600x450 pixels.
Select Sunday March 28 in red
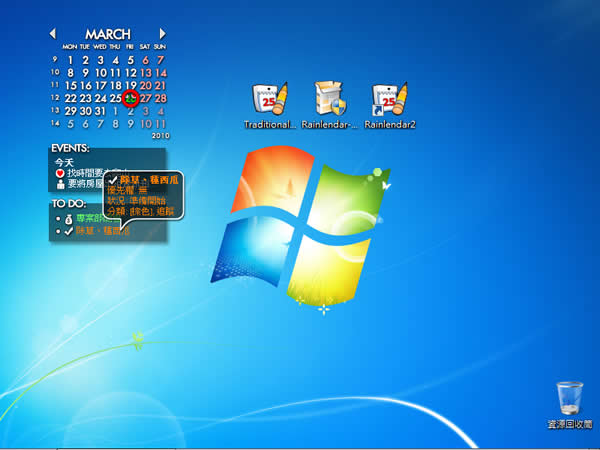tap(160, 98)
